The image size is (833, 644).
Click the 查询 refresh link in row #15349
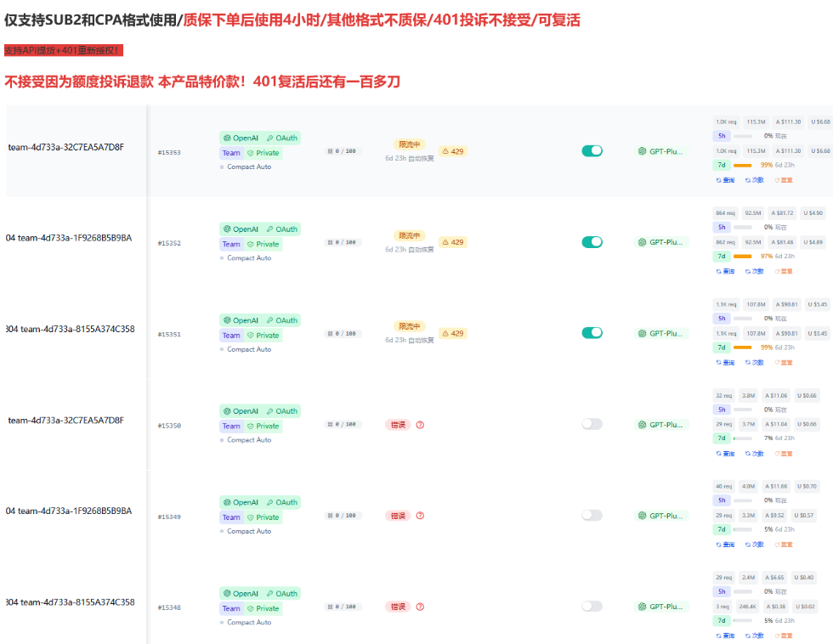pos(725,545)
